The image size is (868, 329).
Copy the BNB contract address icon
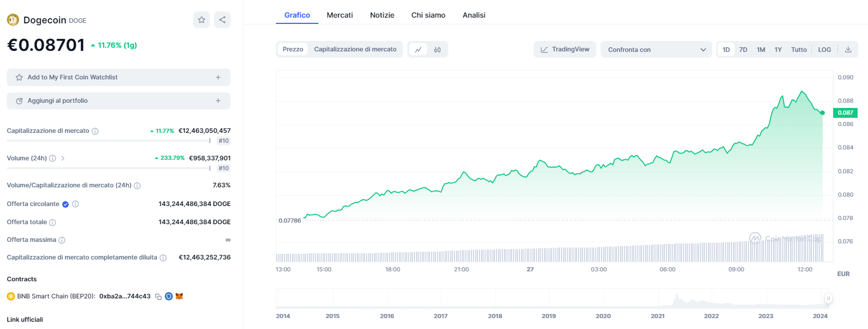point(158,297)
